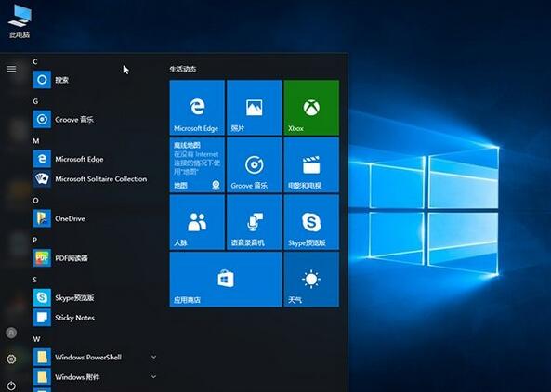Viewport: 551px width, 392px height.
Task: Launch Microsoft Solitaire Collection
Action: pos(95,178)
